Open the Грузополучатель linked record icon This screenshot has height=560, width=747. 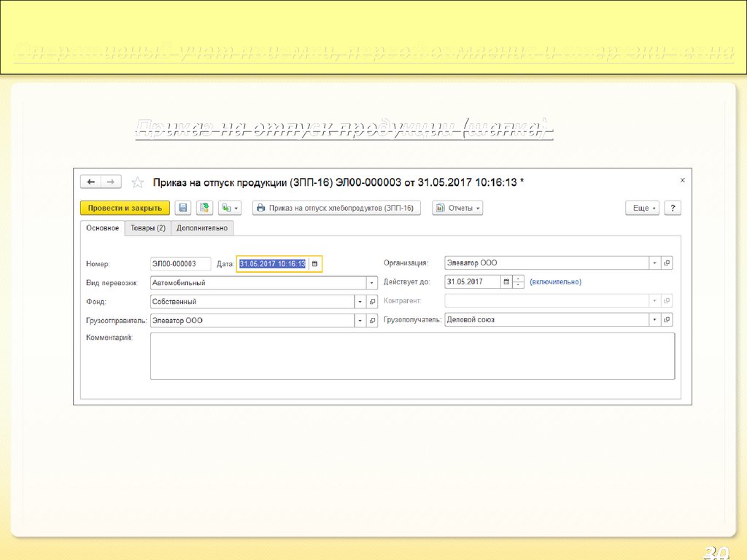[x=667, y=319]
